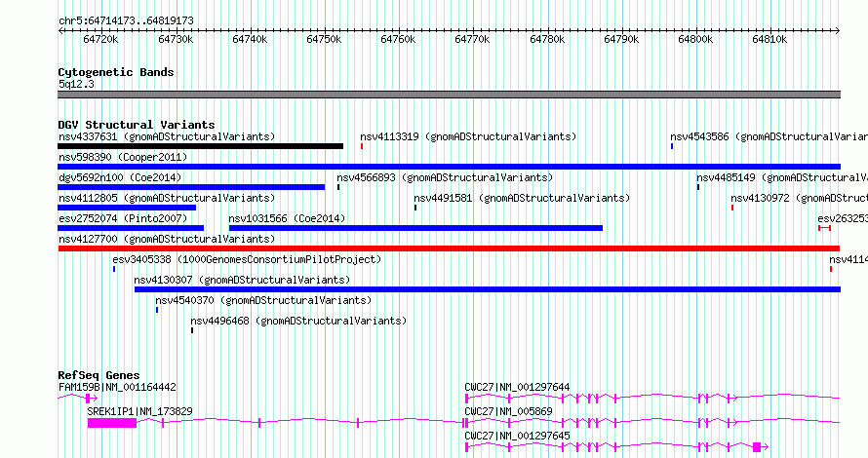Open nsv4127700 variant label
This screenshot has width=868, height=458.
point(167,239)
